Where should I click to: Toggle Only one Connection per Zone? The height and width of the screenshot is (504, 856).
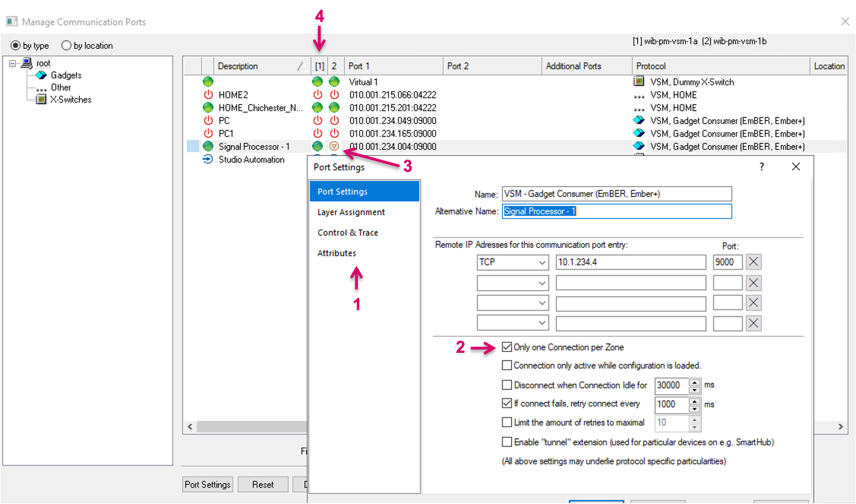(x=506, y=347)
